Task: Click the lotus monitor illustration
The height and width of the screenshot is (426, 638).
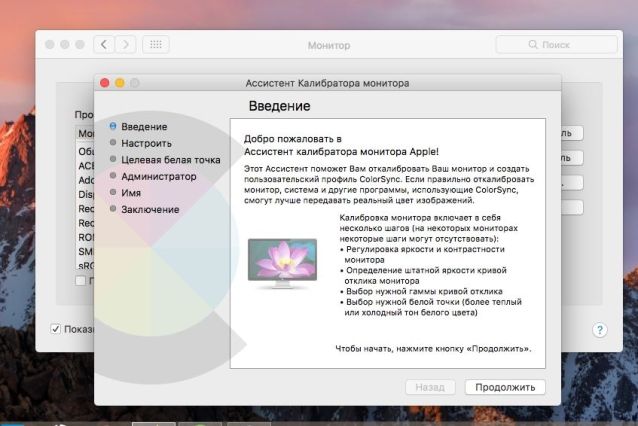Action: [x=282, y=263]
